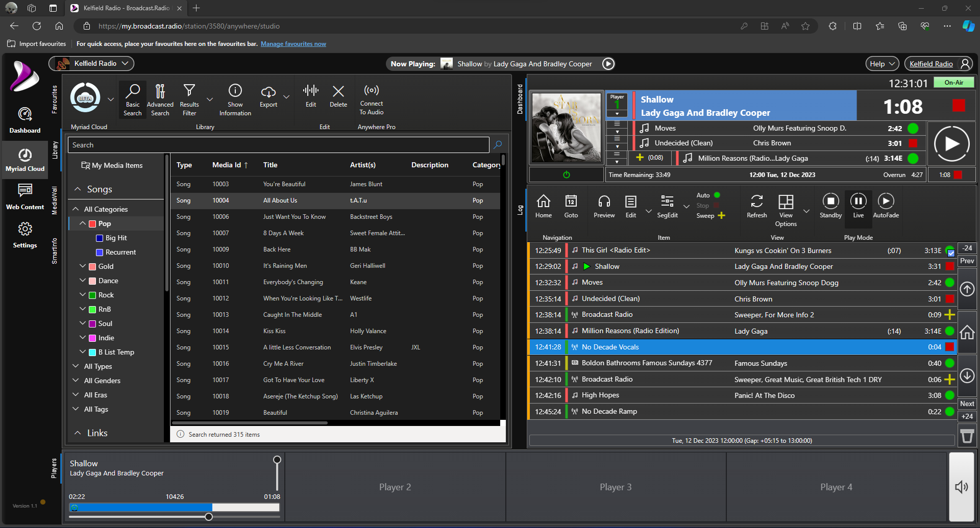Open Show Information
This screenshot has width=980, height=528.
tap(235, 99)
